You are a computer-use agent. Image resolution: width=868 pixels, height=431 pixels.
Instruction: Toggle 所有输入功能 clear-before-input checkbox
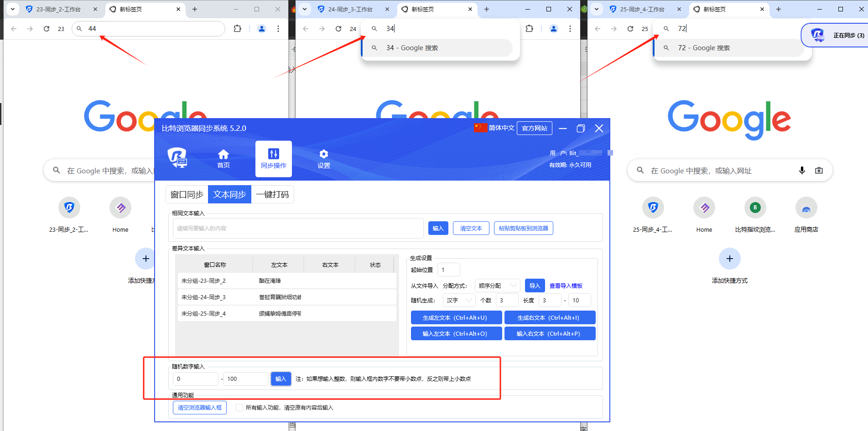point(239,408)
